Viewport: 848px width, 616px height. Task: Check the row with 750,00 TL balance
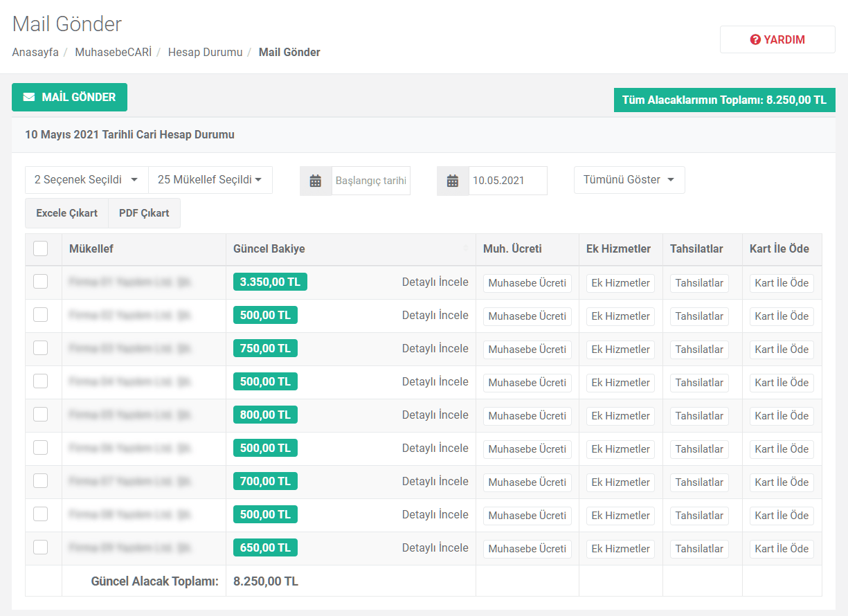click(x=41, y=347)
